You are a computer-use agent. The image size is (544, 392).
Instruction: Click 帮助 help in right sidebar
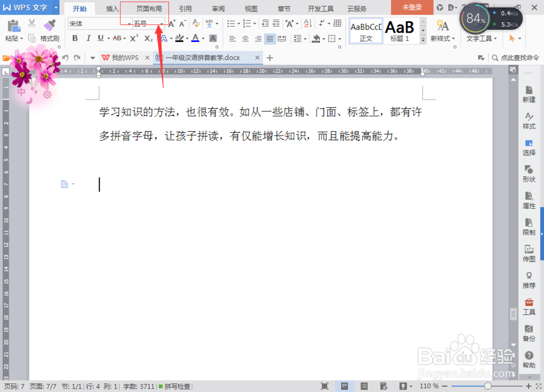pyautogui.click(x=529, y=360)
